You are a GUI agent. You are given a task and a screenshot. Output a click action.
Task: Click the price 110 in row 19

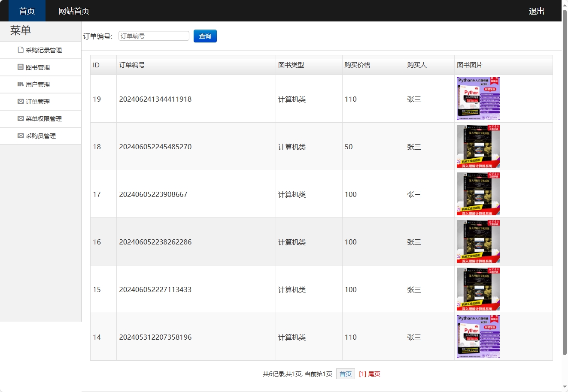pos(351,99)
